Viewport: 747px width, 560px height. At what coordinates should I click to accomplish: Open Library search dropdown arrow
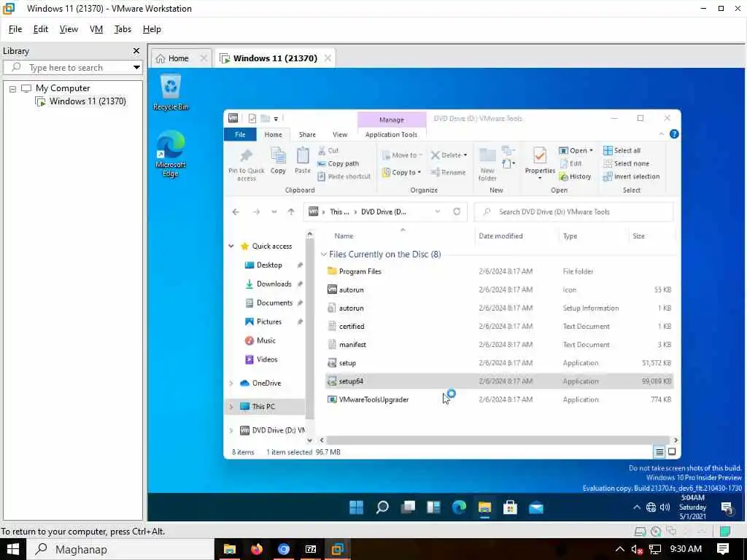pos(136,68)
